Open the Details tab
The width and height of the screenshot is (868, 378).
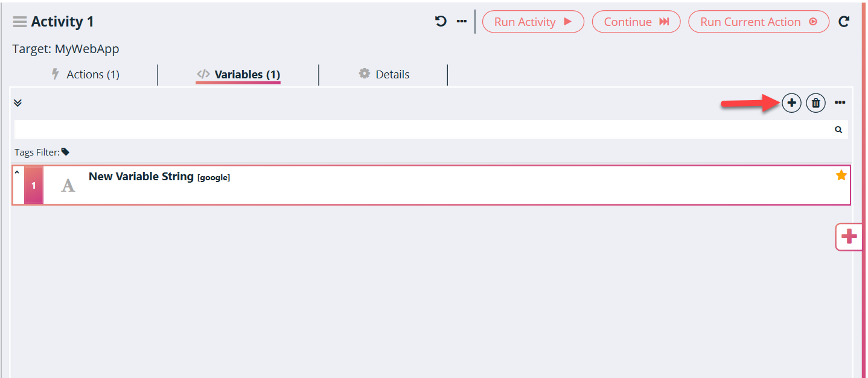tap(384, 75)
